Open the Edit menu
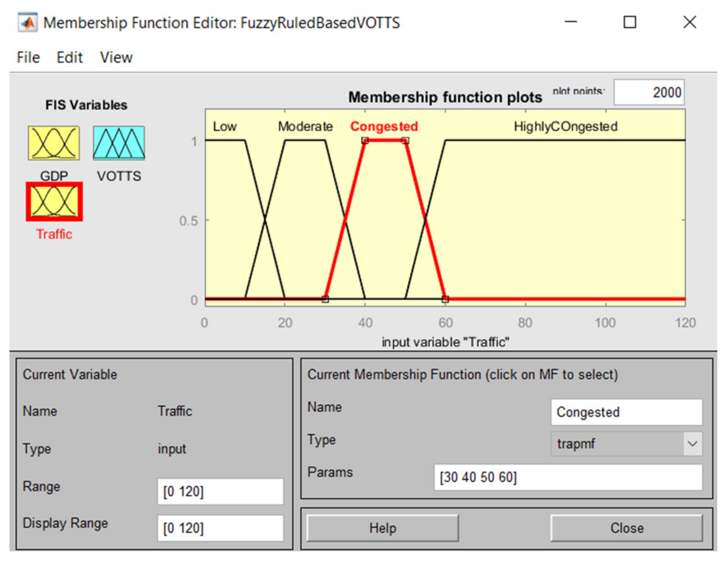This screenshot has height=563, width=728. (x=69, y=57)
